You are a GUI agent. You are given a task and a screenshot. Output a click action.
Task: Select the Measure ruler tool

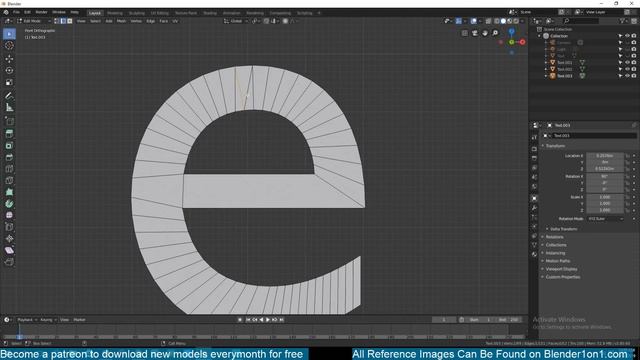pos(9,108)
